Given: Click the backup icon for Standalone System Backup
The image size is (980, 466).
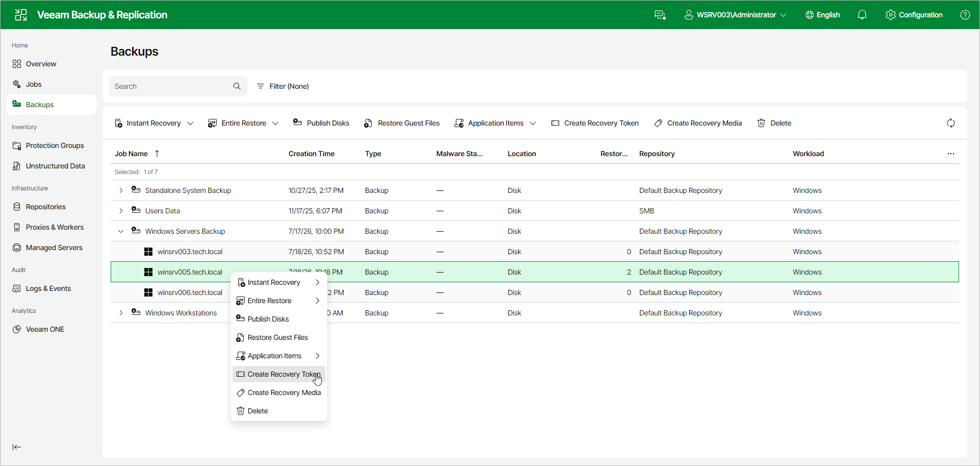Looking at the screenshot, I should point(136,190).
